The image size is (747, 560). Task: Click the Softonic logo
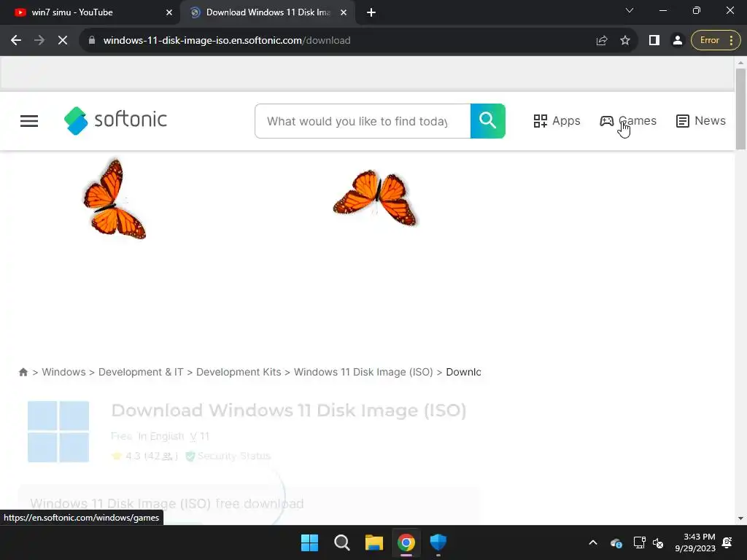[115, 120]
